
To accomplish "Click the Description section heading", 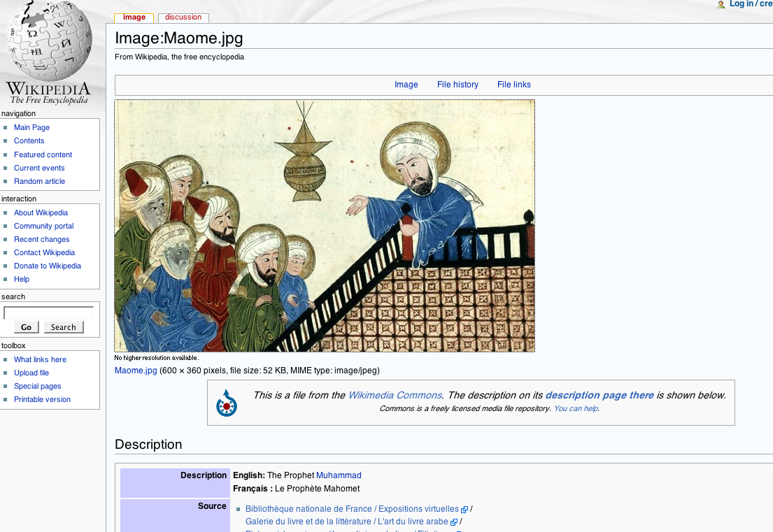I will (x=148, y=445).
